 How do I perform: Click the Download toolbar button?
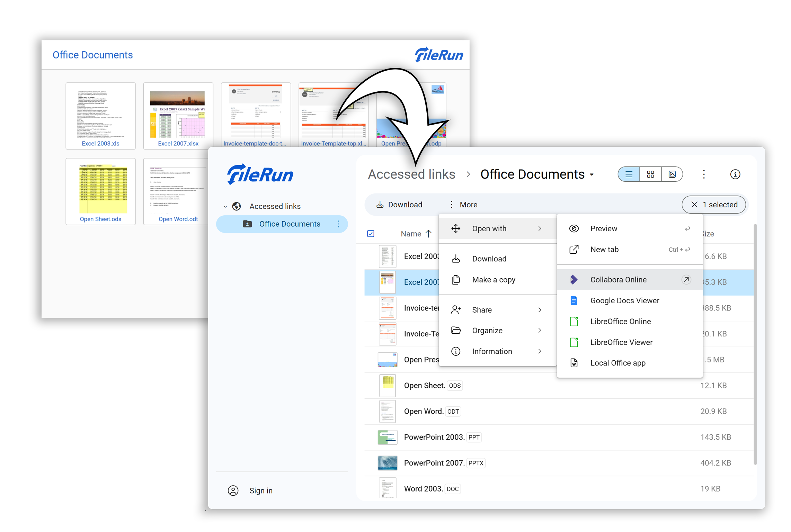[399, 205]
